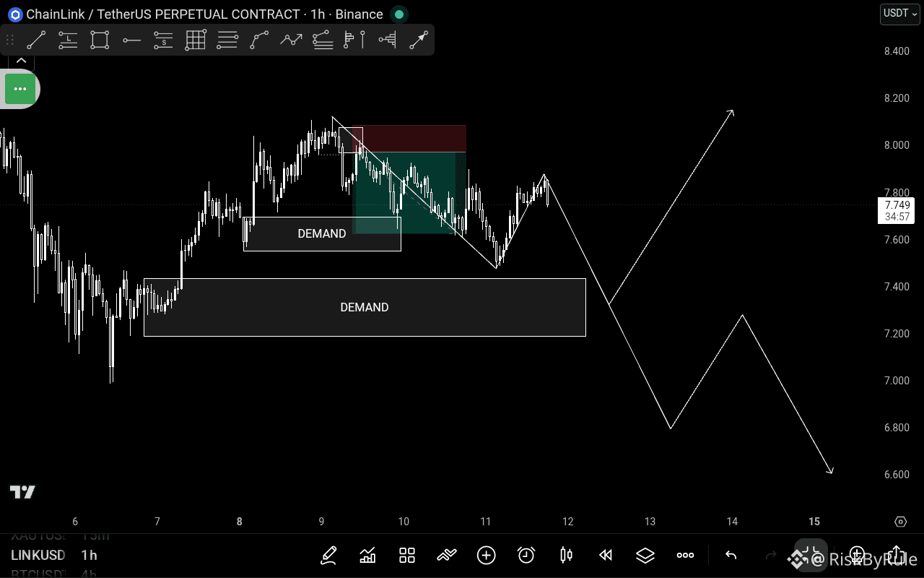Tap the circled plus compare icon
This screenshot has width=924, height=578.
[487, 555]
